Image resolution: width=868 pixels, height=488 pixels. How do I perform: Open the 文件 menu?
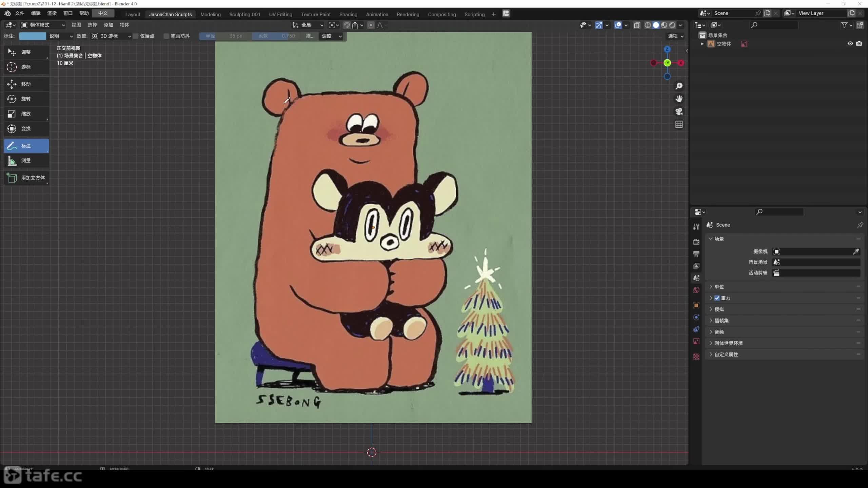(20, 13)
